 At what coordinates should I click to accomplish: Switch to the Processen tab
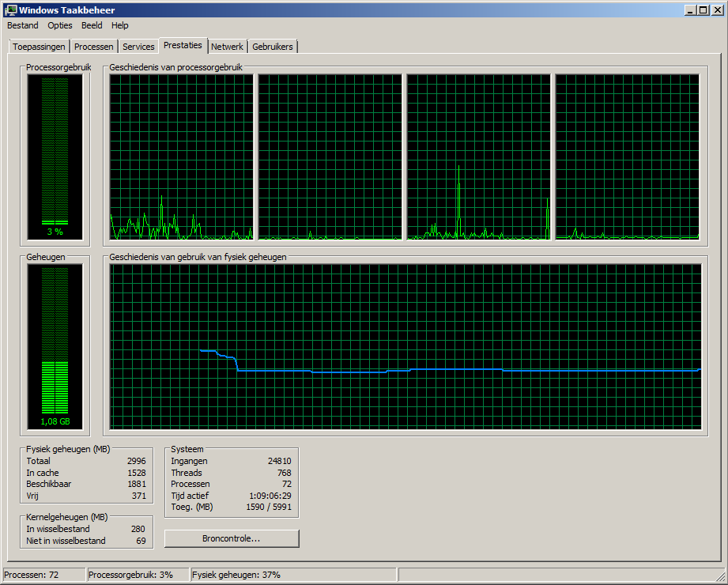[94, 47]
